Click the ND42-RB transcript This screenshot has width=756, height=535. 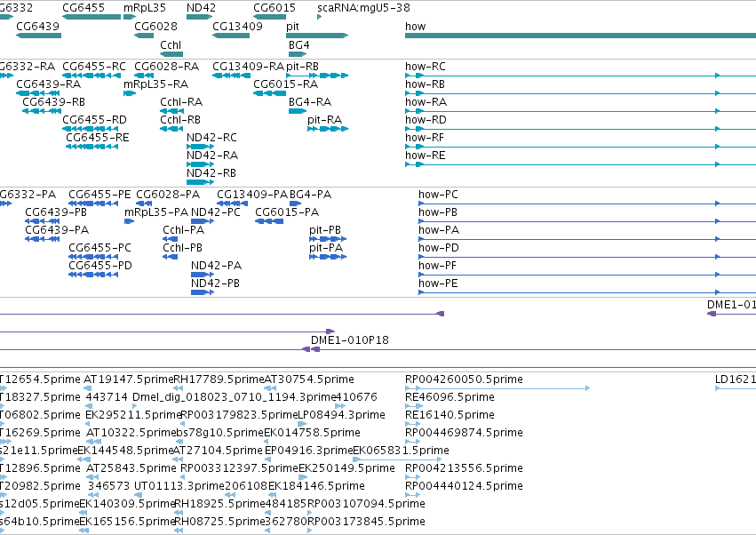(200, 182)
